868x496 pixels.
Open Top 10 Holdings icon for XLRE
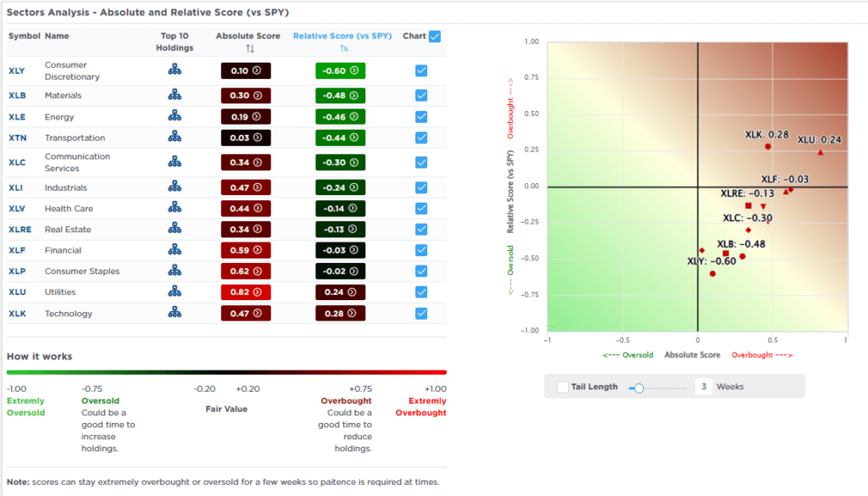pos(175,228)
